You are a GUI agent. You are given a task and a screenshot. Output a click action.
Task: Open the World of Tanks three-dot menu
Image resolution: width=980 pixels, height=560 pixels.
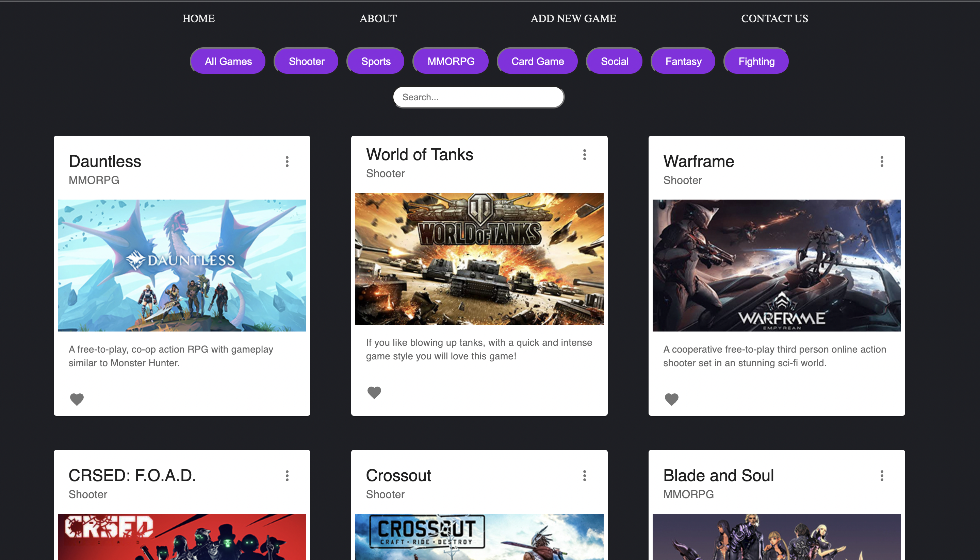584,155
